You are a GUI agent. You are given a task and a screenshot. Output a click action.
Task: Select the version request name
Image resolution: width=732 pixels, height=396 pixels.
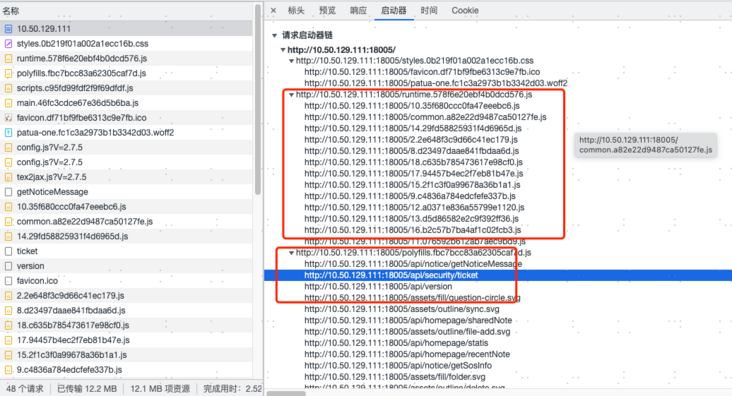click(30, 266)
